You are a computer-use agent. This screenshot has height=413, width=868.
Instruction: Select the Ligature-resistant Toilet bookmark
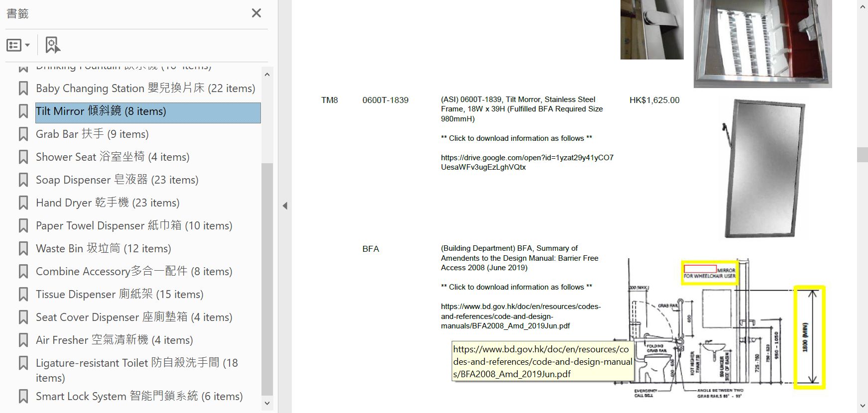click(x=137, y=370)
